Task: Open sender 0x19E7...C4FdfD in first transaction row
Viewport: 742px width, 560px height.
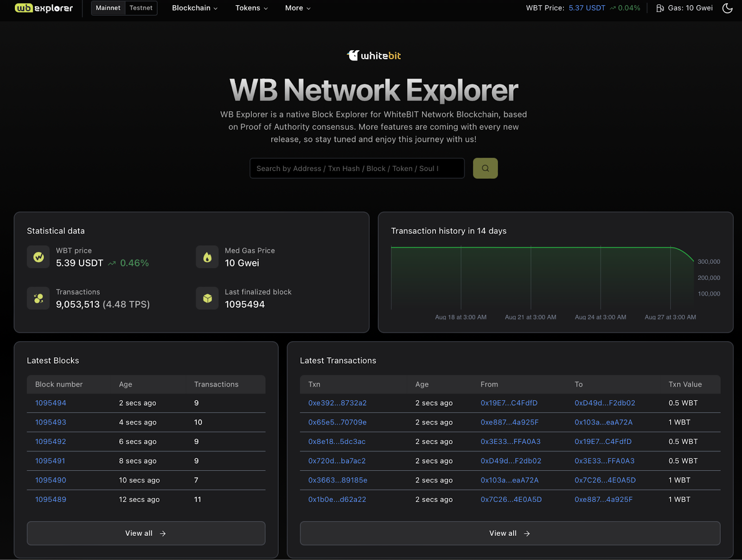Action: pos(509,403)
